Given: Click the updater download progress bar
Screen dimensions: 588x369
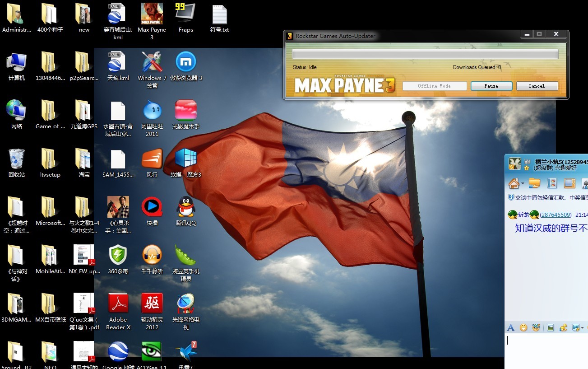Looking at the screenshot, I should [x=425, y=54].
